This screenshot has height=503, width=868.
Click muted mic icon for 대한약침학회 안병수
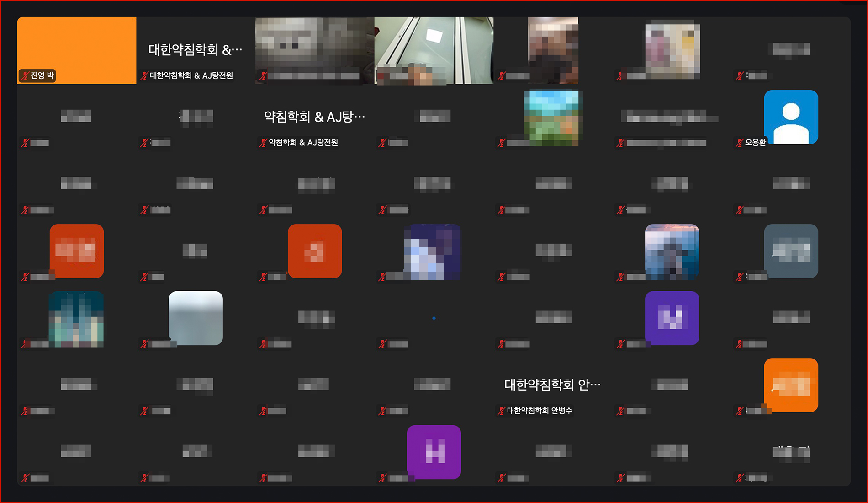click(502, 411)
